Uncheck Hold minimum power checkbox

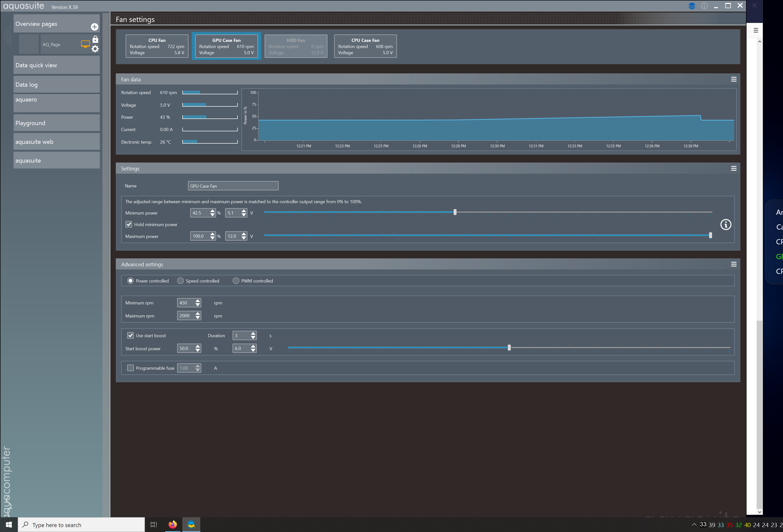[x=129, y=224]
